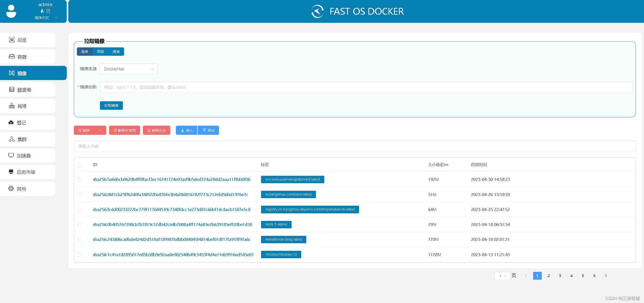Click the misskey/misskey:13 tag
This screenshot has width=644, height=303.
point(281,254)
